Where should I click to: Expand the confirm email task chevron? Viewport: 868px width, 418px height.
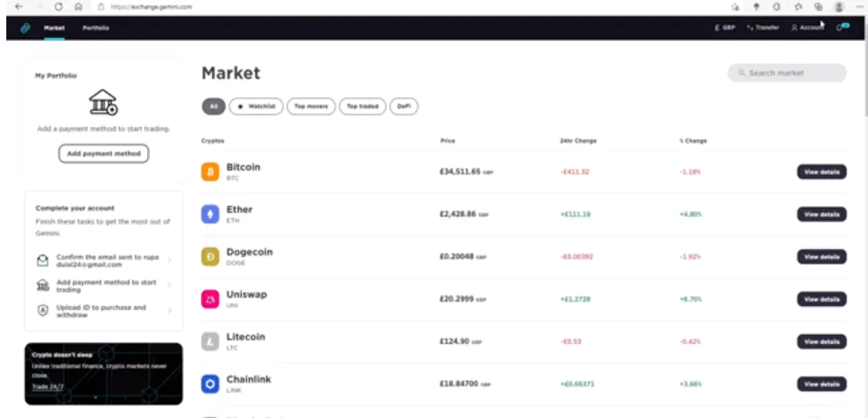[170, 260]
